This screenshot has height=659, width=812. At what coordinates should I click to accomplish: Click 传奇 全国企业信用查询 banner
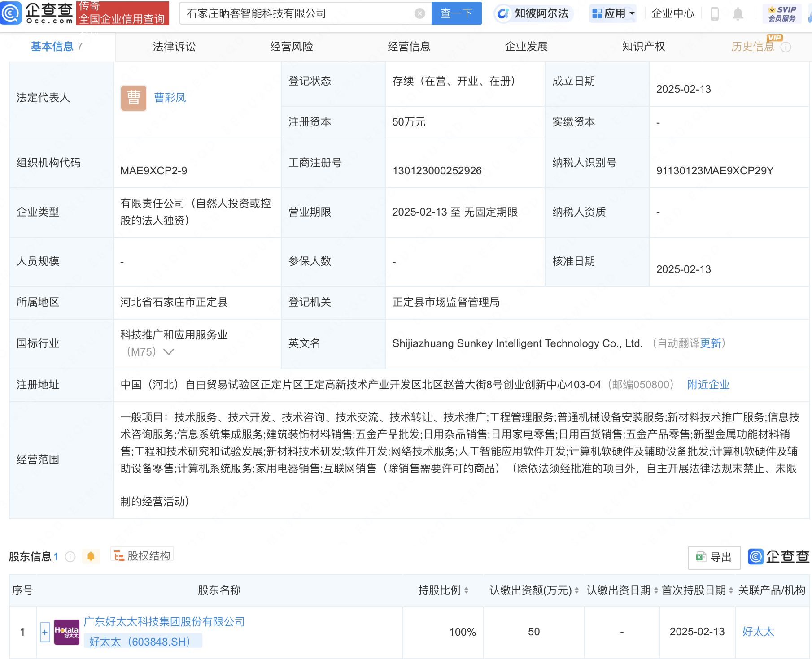122,13
